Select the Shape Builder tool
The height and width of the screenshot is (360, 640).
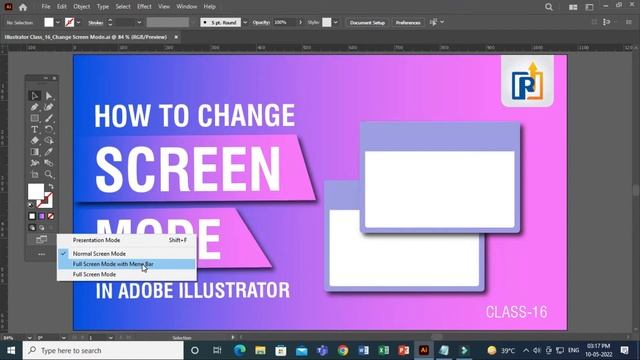pos(49,140)
